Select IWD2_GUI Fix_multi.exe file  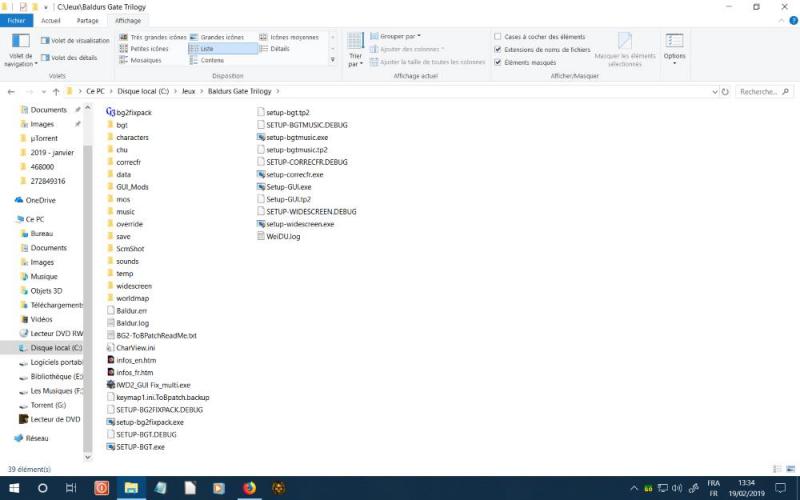point(148,385)
